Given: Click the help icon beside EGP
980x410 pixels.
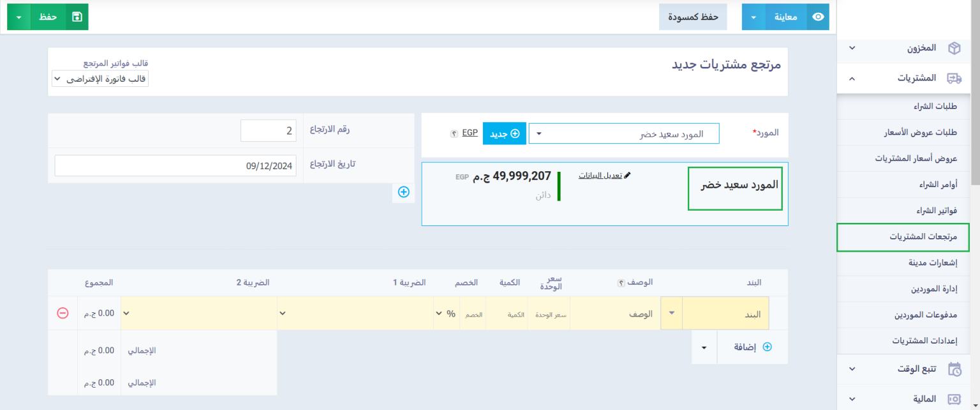Looking at the screenshot, I should coord(454,133).
